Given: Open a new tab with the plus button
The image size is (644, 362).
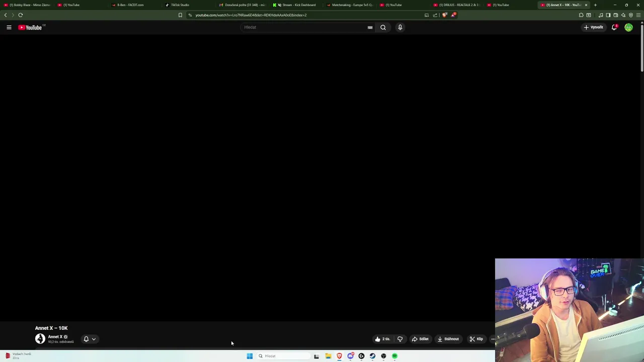Looking at the screenshot, I should click(595, 5).
